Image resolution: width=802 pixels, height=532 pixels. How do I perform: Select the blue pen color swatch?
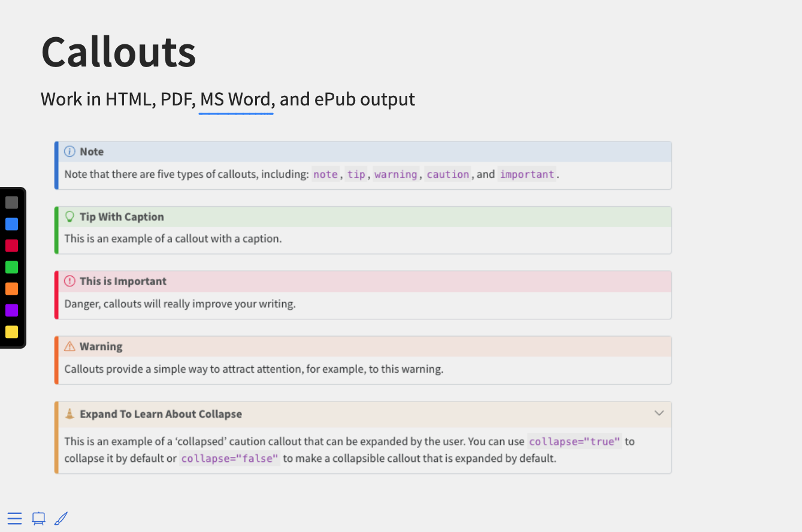12,224
